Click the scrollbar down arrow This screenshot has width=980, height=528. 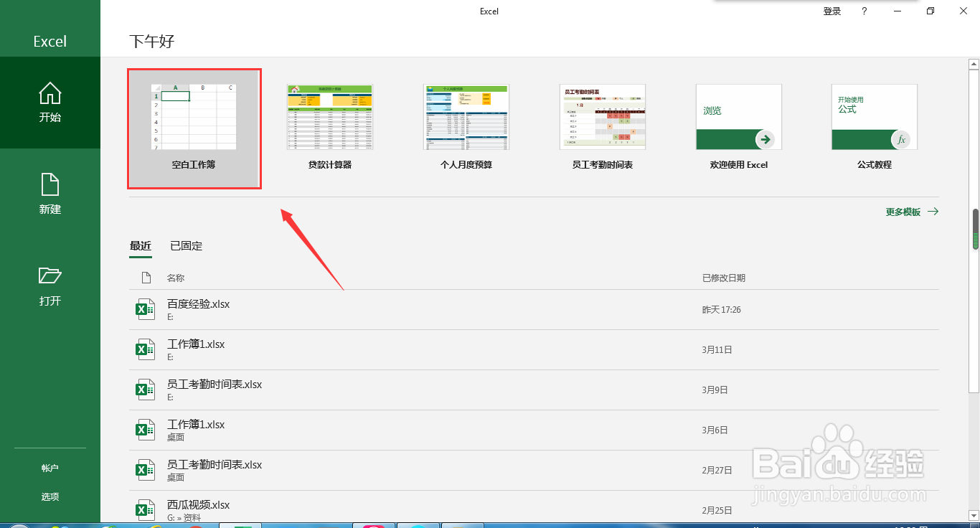[x=974, y=515]
